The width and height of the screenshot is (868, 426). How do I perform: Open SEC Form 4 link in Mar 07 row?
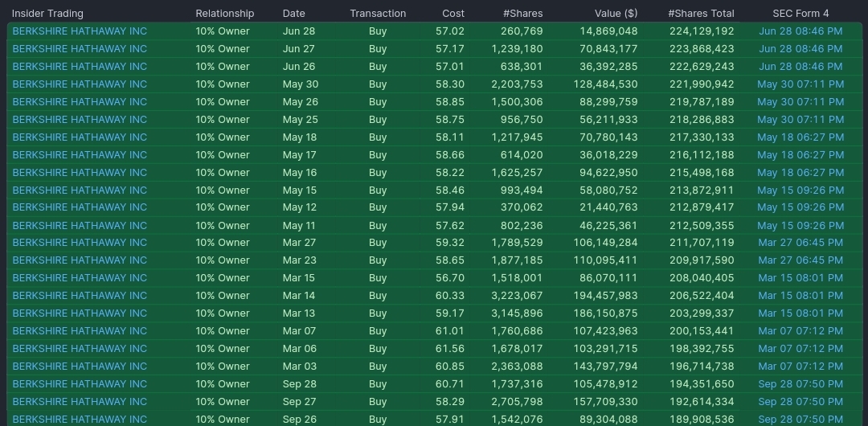click(800, 330)
